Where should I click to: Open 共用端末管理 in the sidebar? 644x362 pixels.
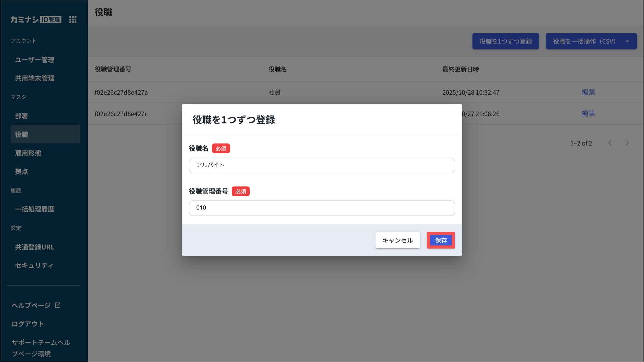pos(35,78)
